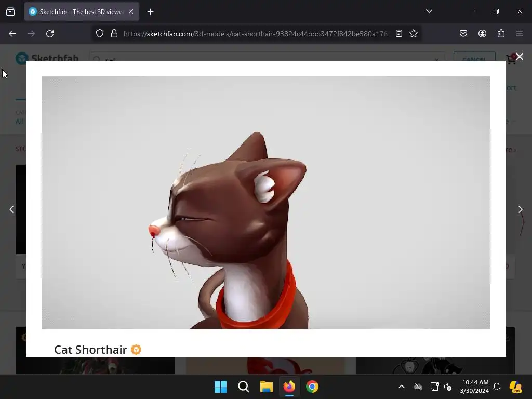Close the model preview popup with the X
Viewport: 532px width, 399px height.
520,57
